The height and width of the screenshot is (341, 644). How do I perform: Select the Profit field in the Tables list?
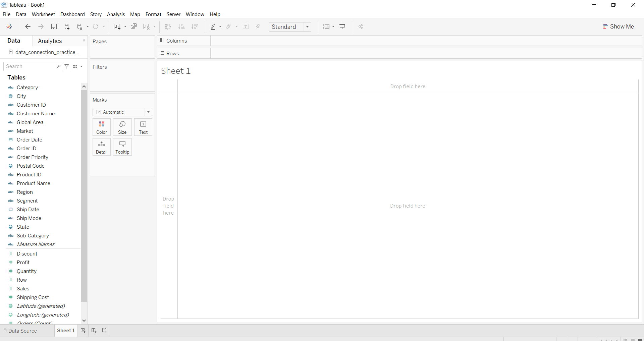tap(23, 262)
